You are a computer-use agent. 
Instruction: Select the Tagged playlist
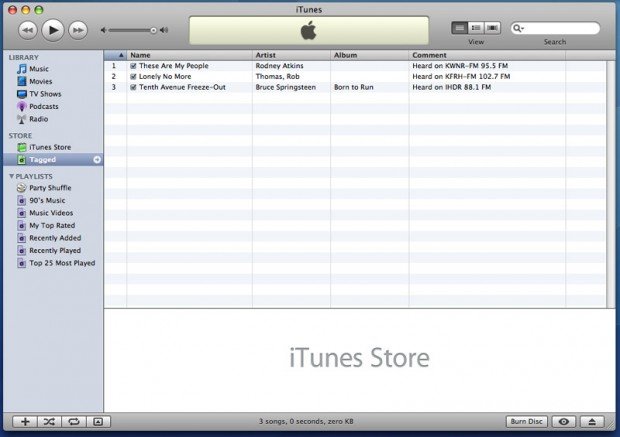coord(53,160)
